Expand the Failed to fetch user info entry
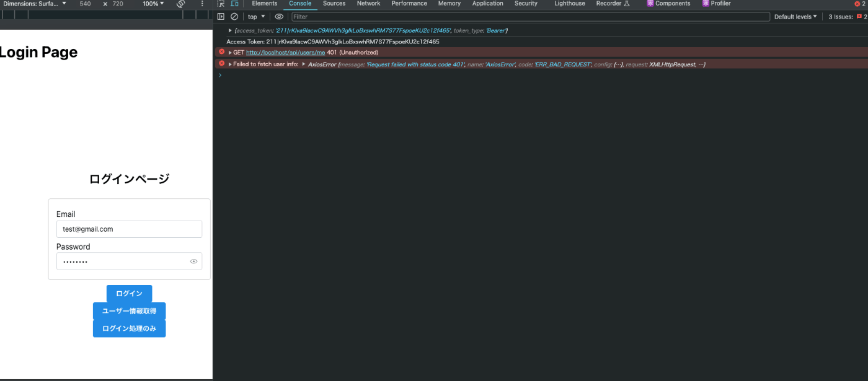Image resolution: width=868 pixels, height=381 pixels. [231, 64]
